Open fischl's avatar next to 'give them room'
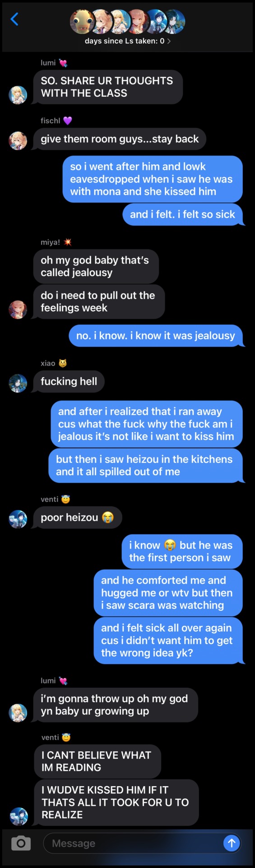Viewport: 255px width, 868px height. (18, 141)
